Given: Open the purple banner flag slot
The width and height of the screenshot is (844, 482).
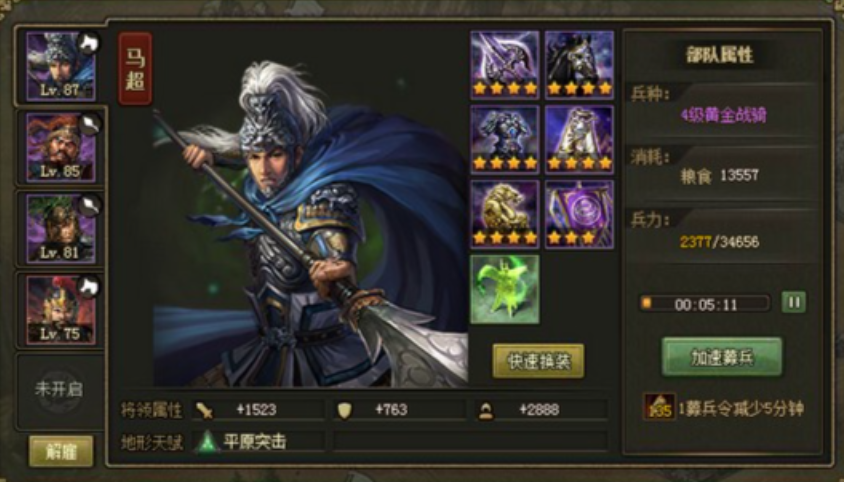Looking at the screenshot, I should (579, 214).
